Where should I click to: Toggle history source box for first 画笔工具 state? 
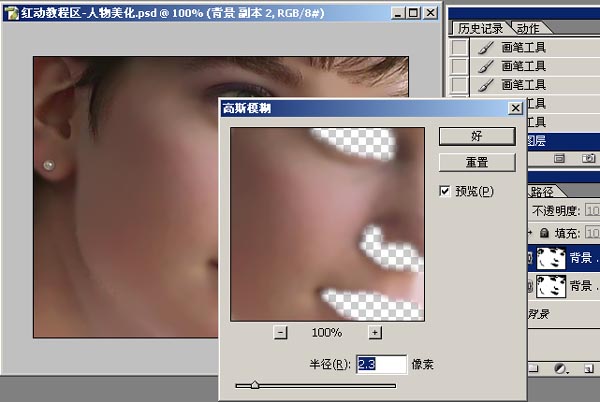459,48
